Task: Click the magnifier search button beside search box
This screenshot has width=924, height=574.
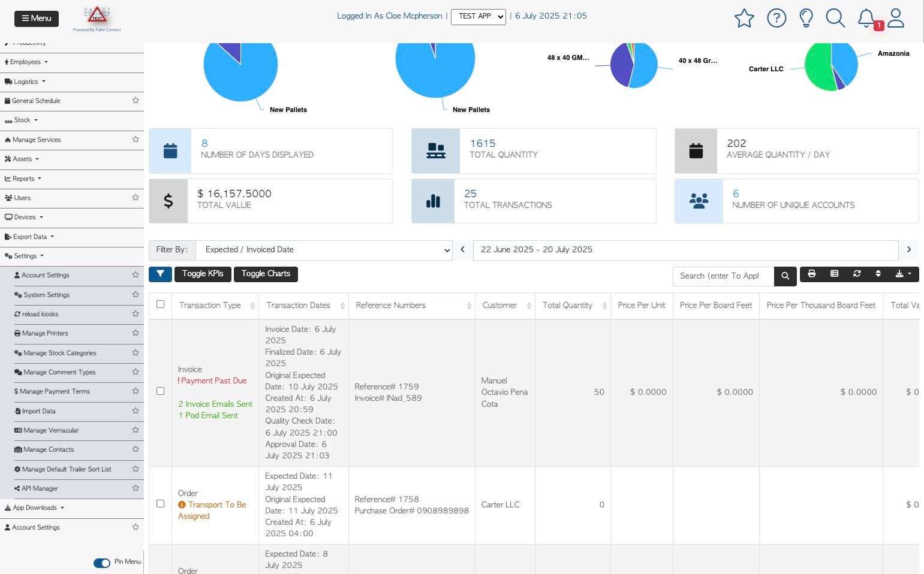Action: [785, 276]
